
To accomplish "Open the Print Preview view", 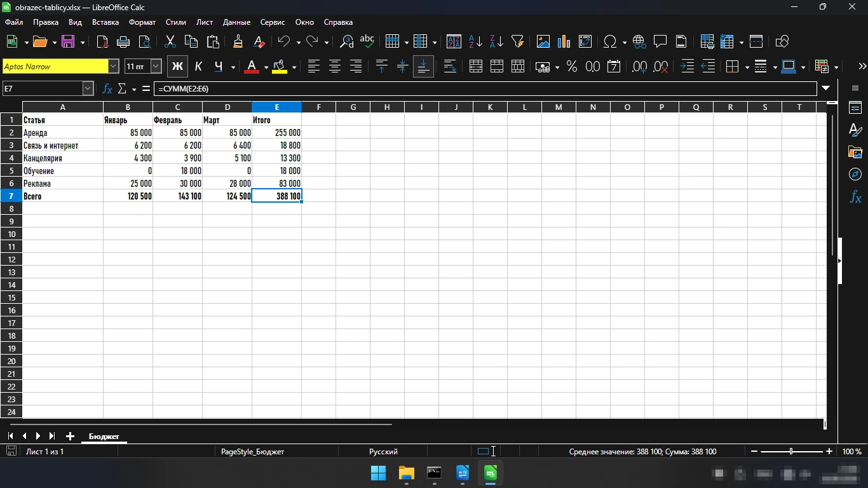I will [144, 42].
